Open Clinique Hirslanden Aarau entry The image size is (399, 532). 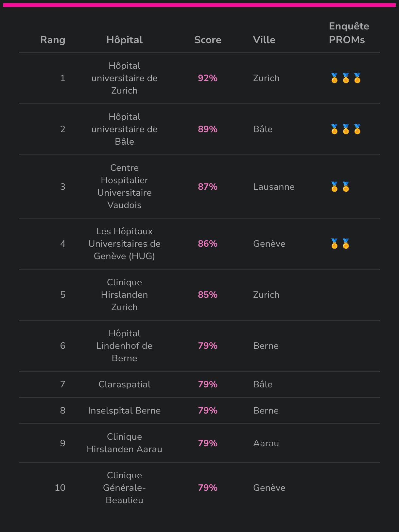[124, 443]
